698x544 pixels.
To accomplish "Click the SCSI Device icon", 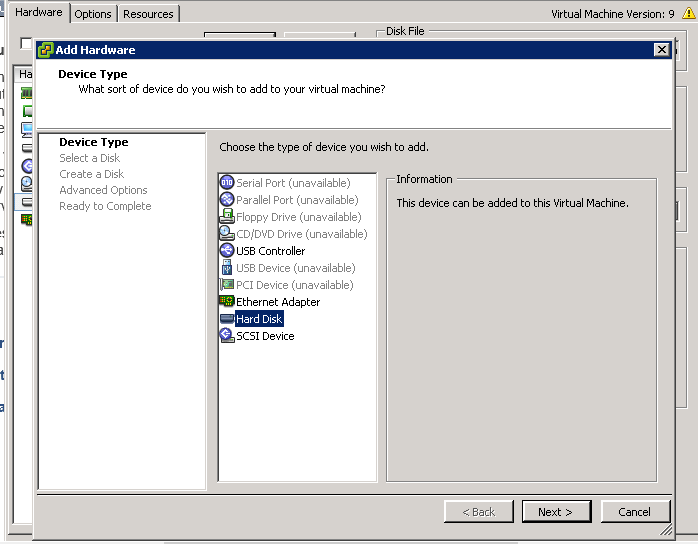I will pyautogui.click(x=227, y=336).
